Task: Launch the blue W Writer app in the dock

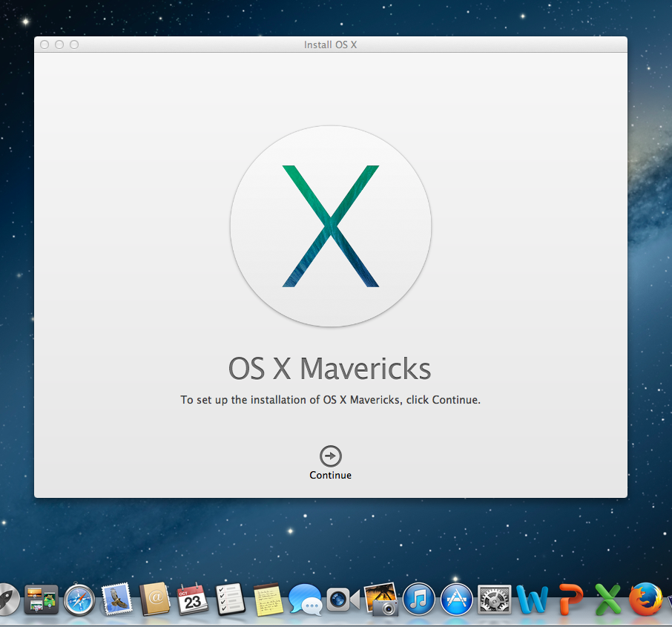Action: click(532, 600)
